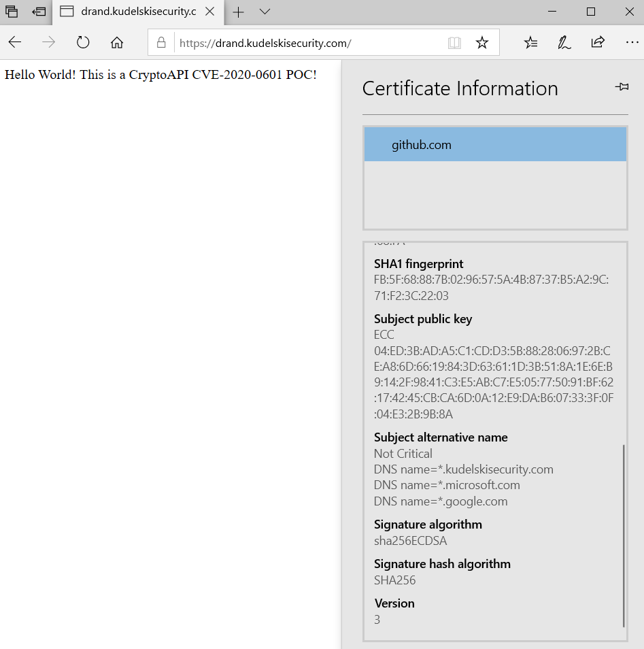Click the Subject public key label
The image size is (644, 649).
(422, 318)
